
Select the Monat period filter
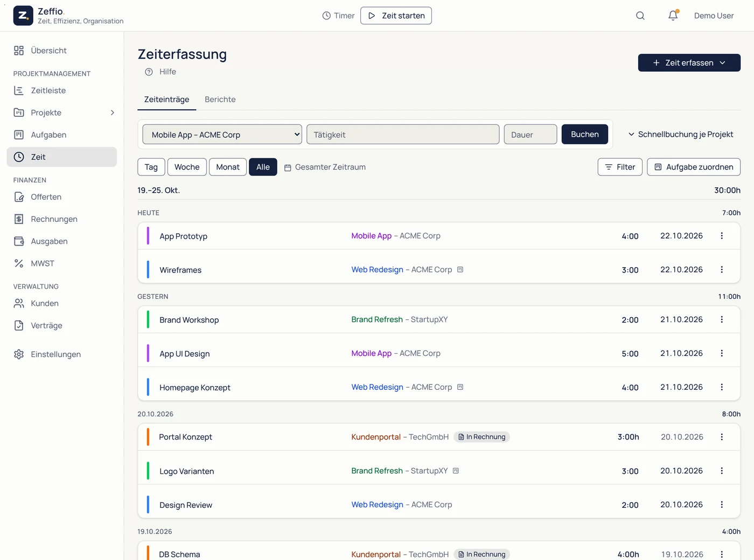click(x=228, y=167)
